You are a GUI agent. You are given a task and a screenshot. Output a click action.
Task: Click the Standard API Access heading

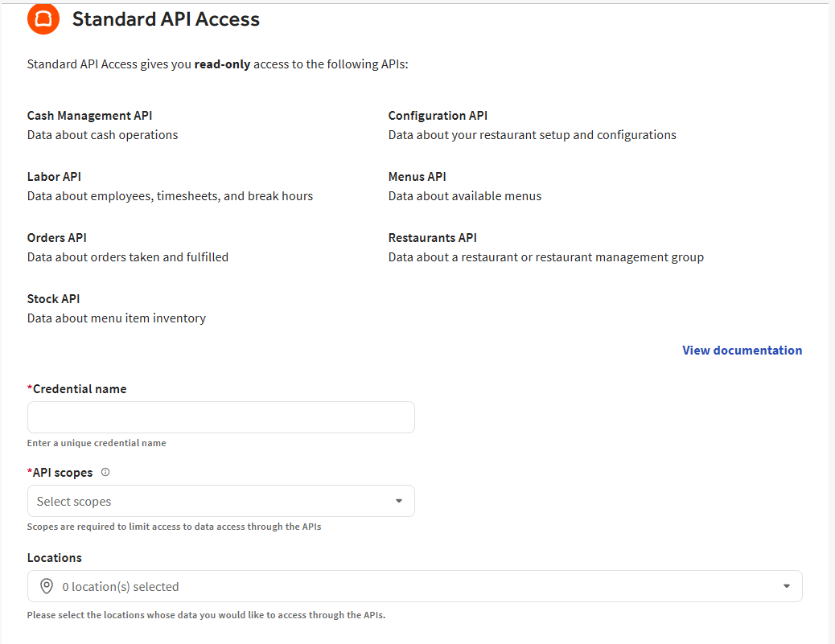pyautogui.click(x=166, y=19)
